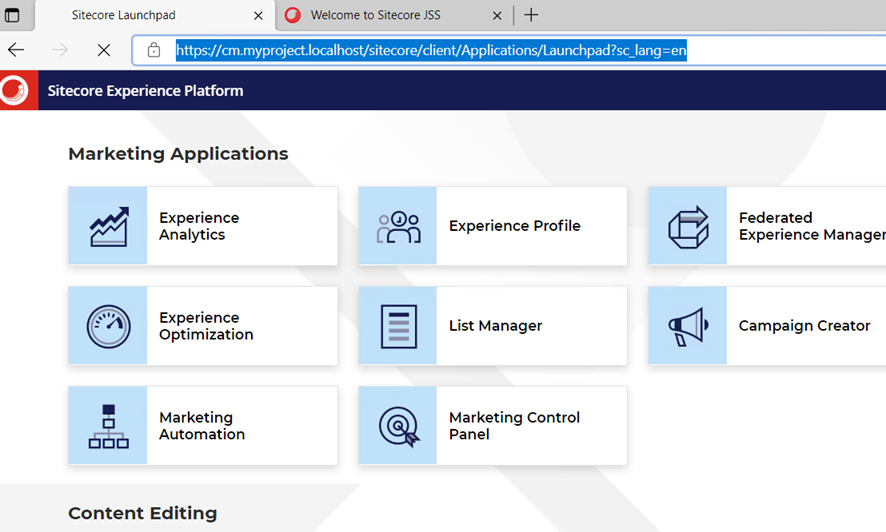Click the Experience Profile label
This screenshot has width=886, height=532.
pyautogui.click(x=515, y=226)
